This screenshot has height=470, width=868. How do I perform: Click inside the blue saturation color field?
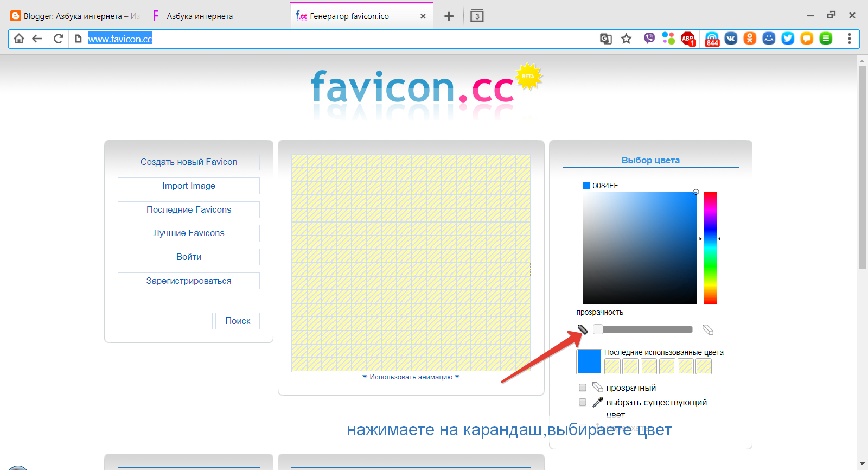coord(640,247)
